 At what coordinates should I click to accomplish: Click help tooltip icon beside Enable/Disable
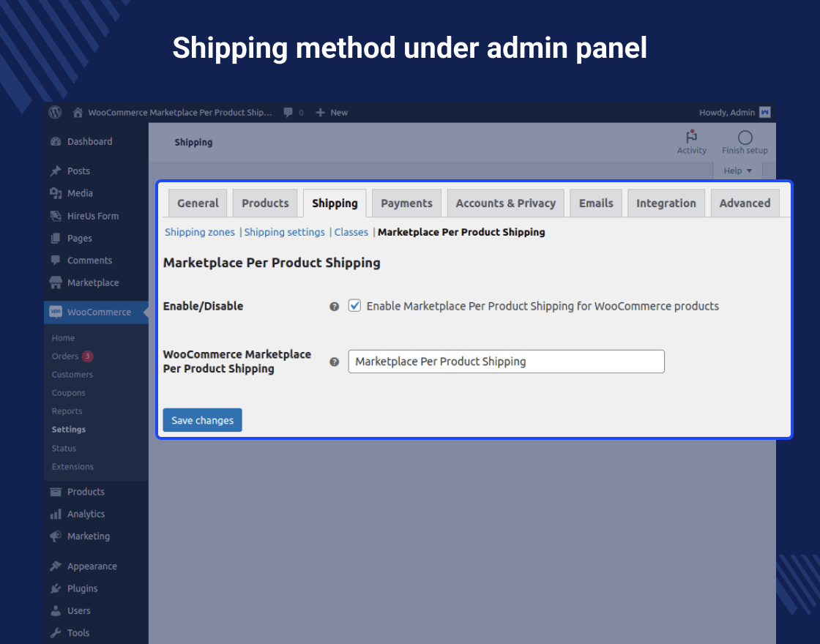pos(334,307)
